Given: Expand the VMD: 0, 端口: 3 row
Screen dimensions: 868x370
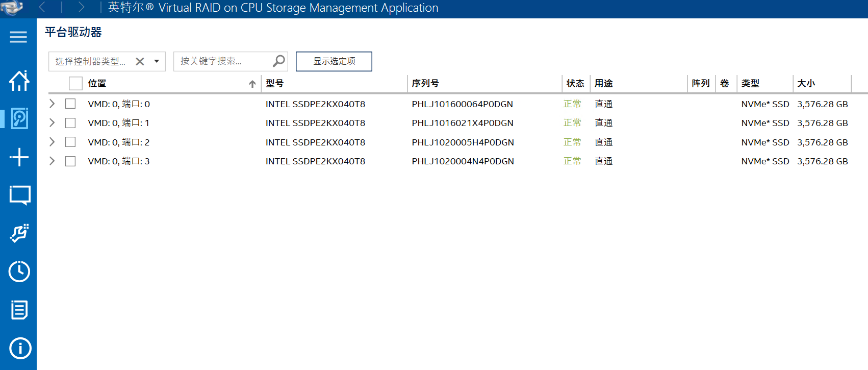Looking at the screenshot, I should pyautogui.click(x=52, y=161).
